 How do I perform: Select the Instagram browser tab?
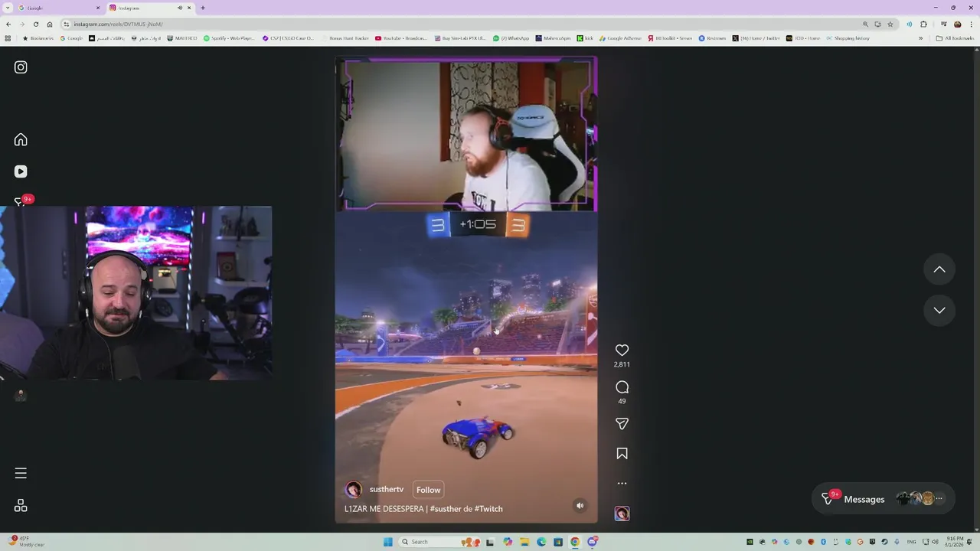149,8
